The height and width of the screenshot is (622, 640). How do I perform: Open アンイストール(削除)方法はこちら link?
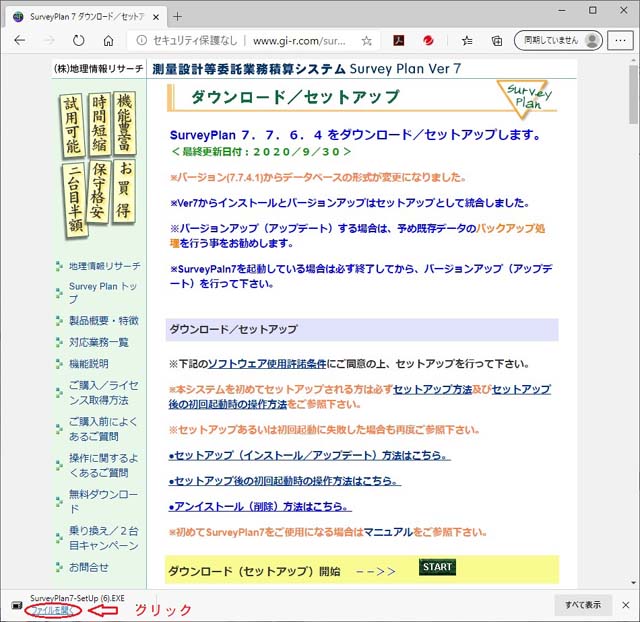tap(260, 506)
